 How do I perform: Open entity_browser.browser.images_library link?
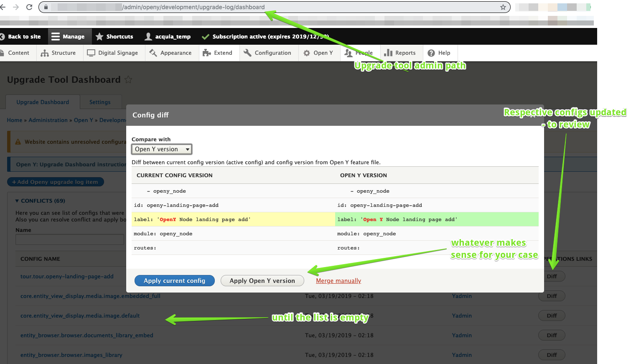(x=71, y=355)
